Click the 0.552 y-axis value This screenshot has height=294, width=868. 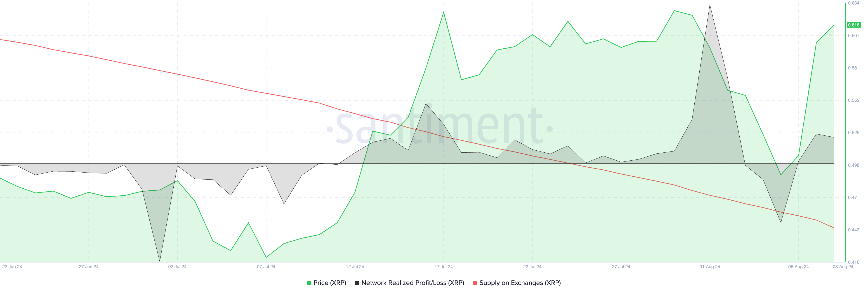854,100
